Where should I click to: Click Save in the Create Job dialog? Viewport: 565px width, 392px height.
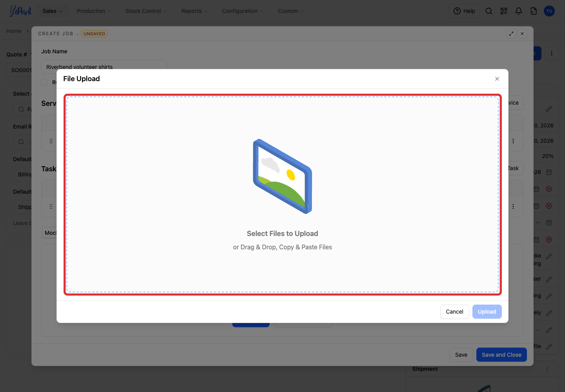tap(461, 355)
